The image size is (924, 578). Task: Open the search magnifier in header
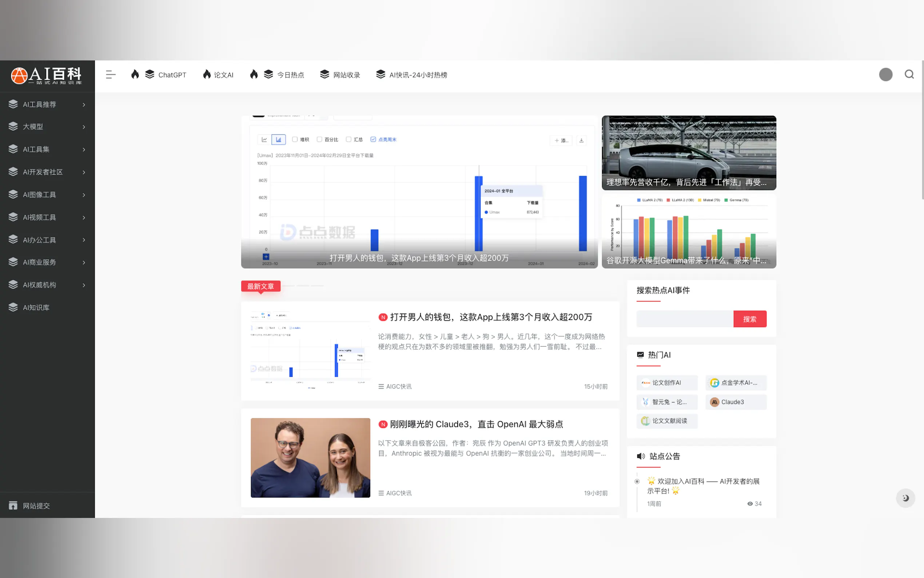[909, 74]
